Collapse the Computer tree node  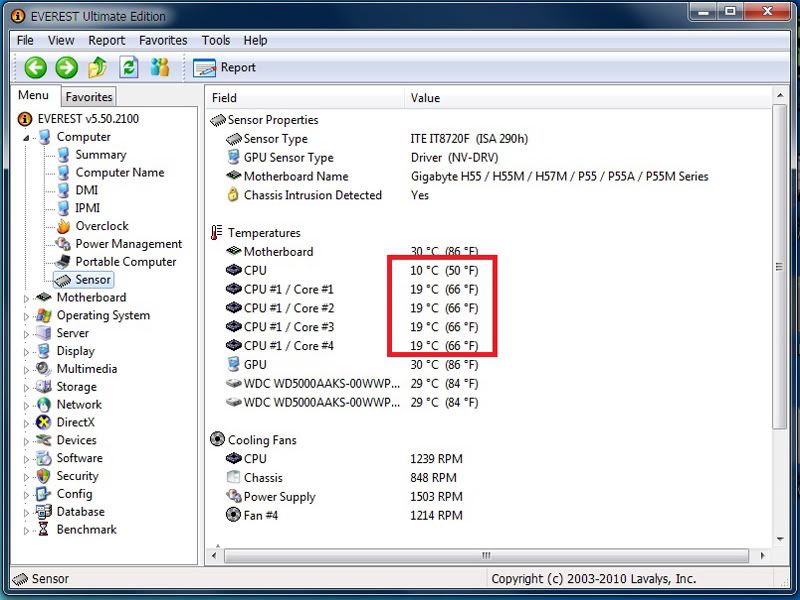coord(26,137)
